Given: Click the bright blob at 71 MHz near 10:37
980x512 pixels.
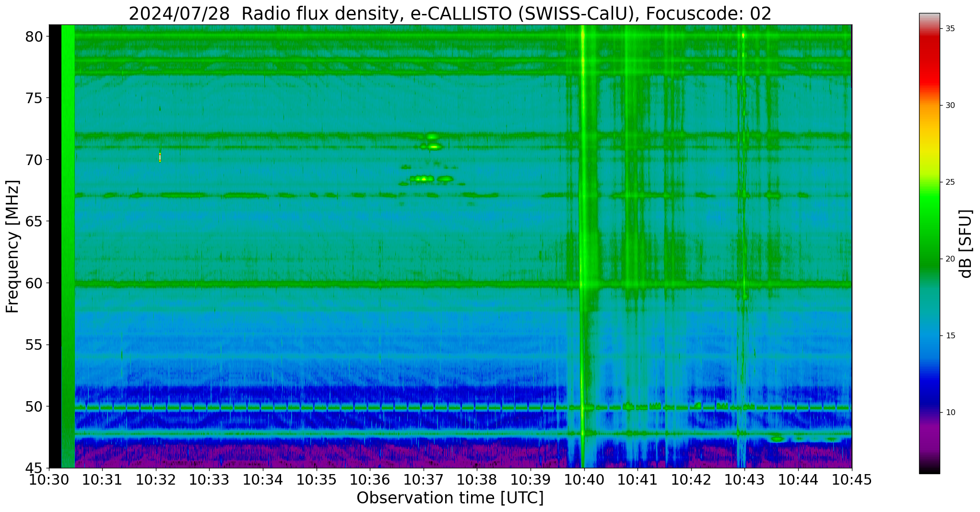Looking at the screenshot, I should [435, 146].
